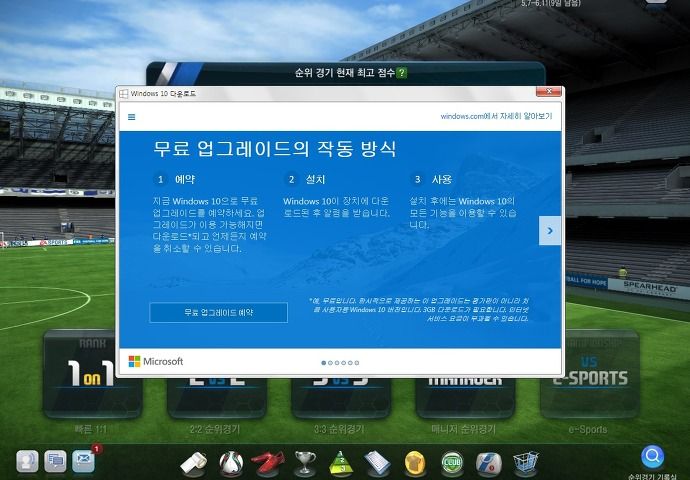
Task: Open the hamburger menu in Windows 10 dialog
Action: tap(131, 117)
